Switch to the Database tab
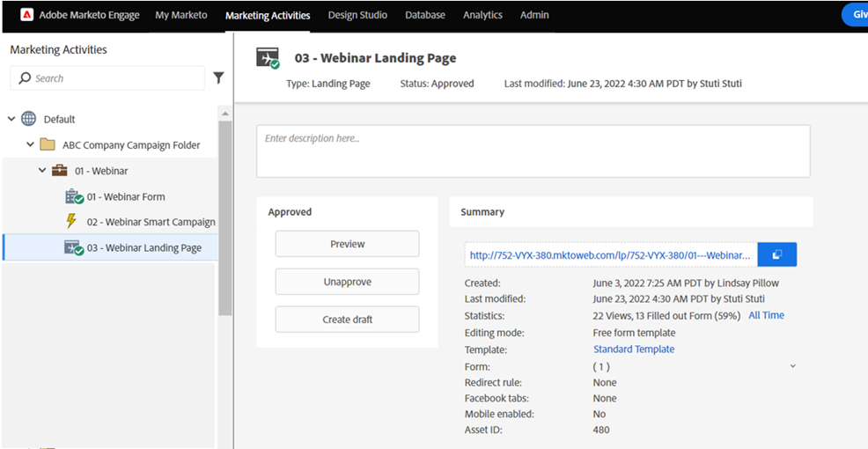868x449 pixels. tap(425, 15)
